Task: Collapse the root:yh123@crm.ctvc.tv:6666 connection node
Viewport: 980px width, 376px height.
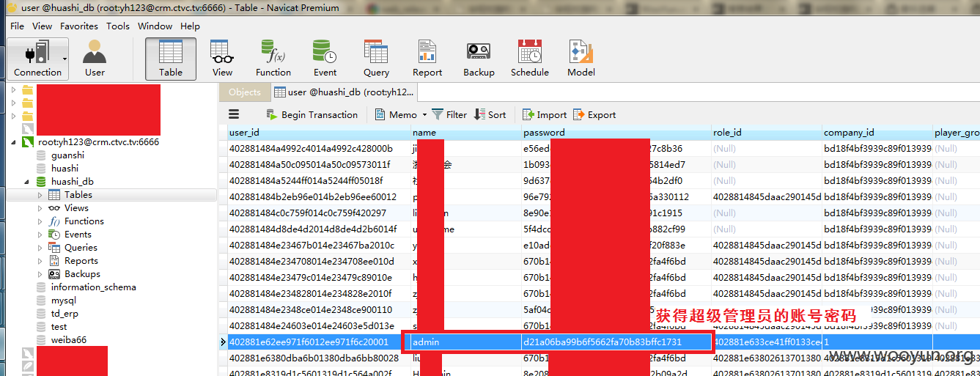Action: [x=13, y=142]
